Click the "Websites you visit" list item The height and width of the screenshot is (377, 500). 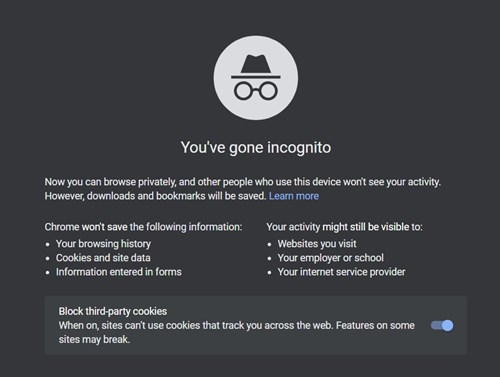click(317, 244)
